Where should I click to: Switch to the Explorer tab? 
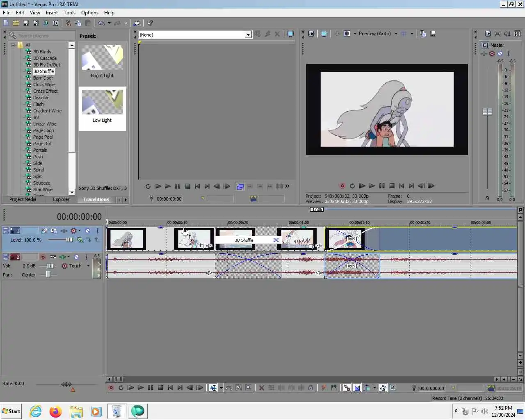(x=61, y=199)
